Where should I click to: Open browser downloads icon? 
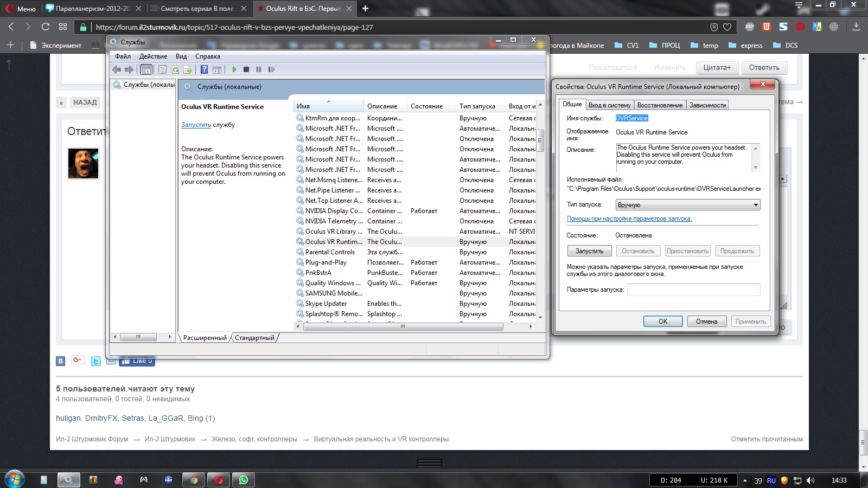click(856, 27)
